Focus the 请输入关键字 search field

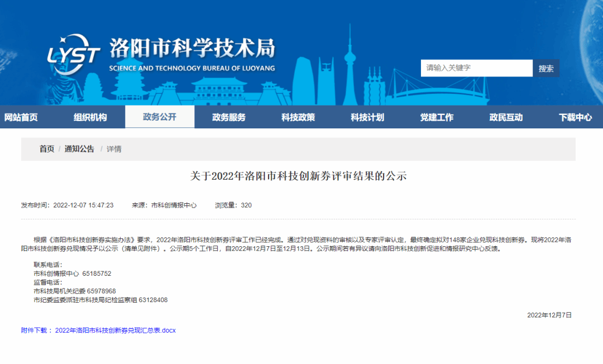476,68
